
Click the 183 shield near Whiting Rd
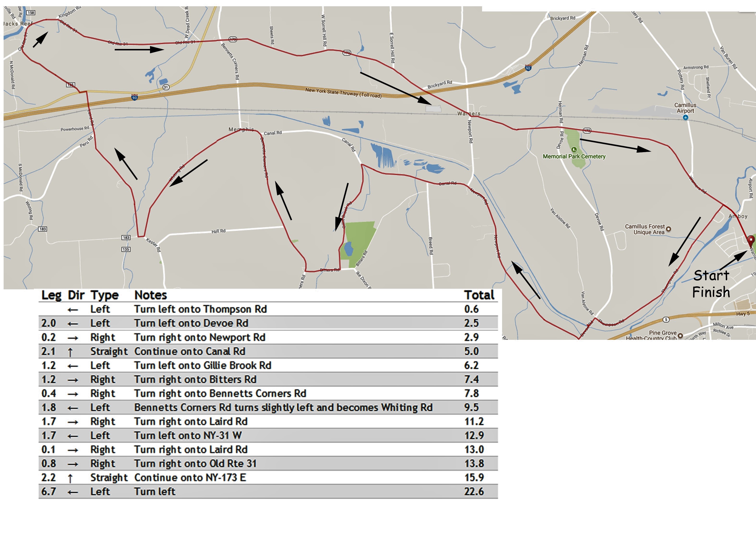pyautogui.click(x=42, y=229)
